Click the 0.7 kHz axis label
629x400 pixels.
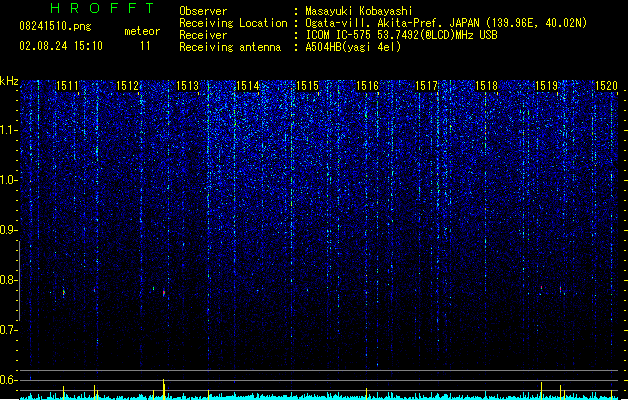tap(9, 330)
